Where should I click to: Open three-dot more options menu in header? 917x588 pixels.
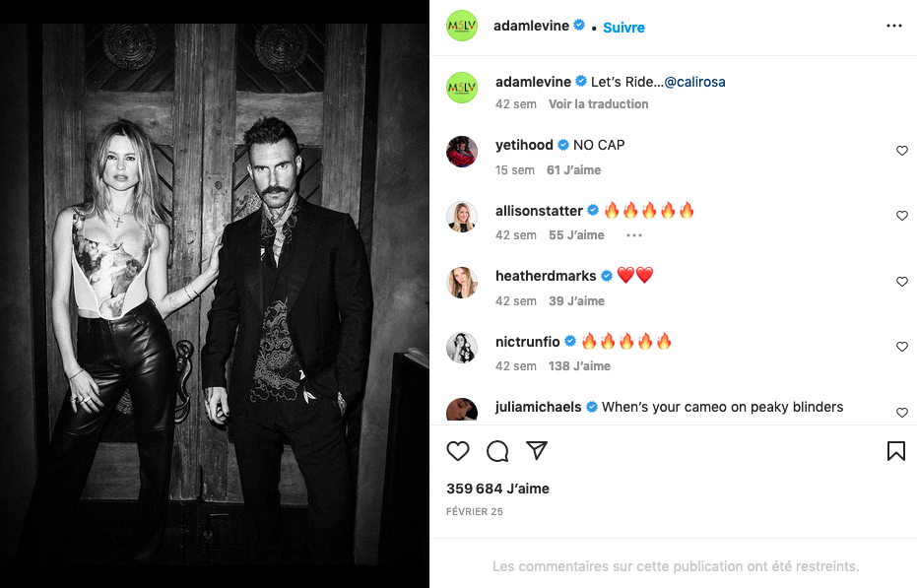893,26
